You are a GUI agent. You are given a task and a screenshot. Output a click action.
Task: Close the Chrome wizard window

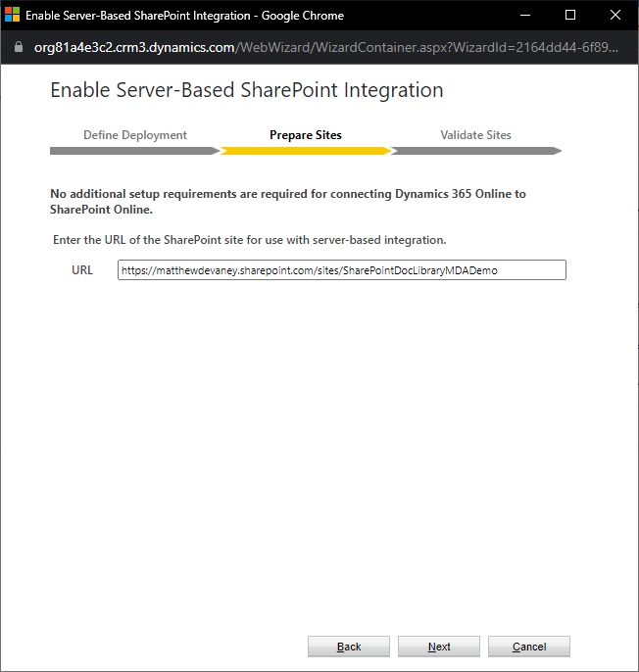(615, 15)
